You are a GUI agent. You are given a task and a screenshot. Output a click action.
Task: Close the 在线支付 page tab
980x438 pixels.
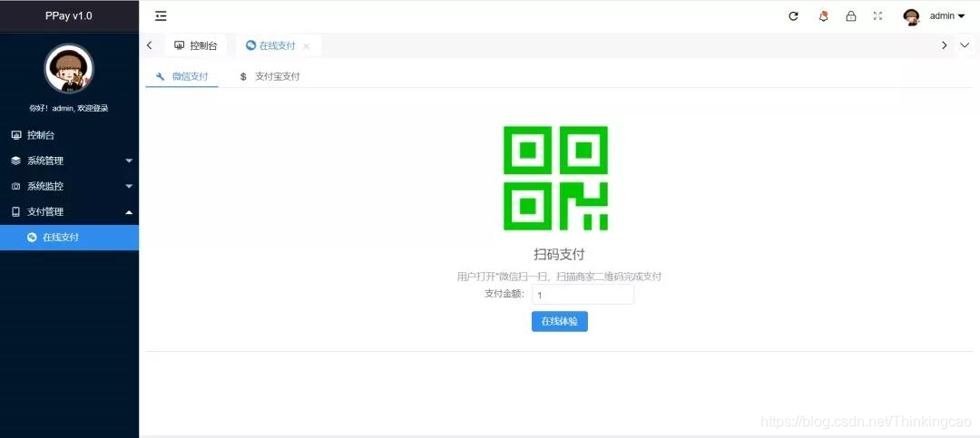click(x=306, y=45)
